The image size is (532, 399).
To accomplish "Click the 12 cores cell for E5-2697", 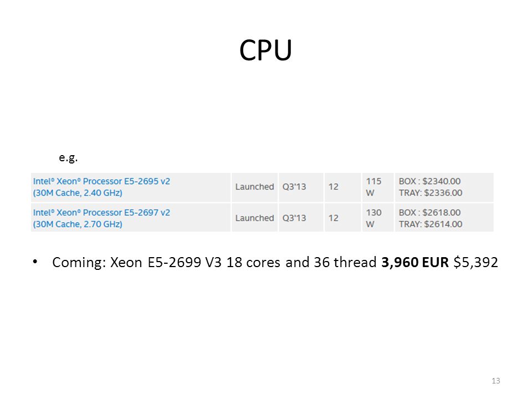I will 333,218.
